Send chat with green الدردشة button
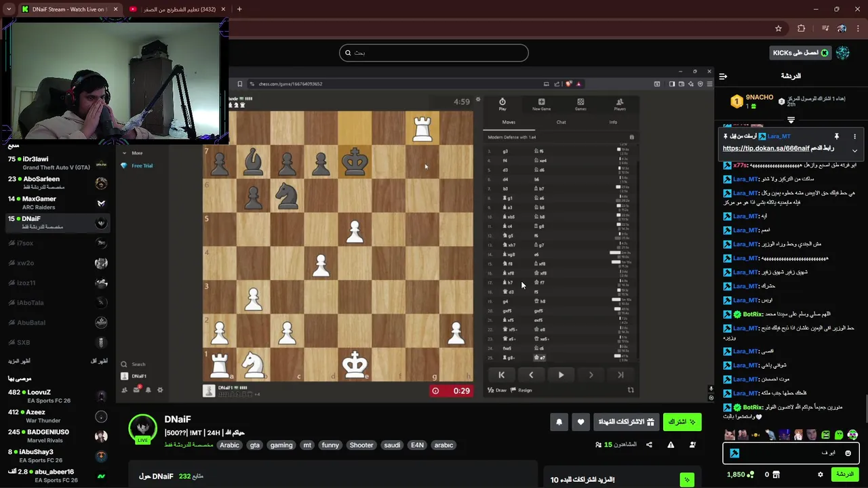 coord(845,474)
